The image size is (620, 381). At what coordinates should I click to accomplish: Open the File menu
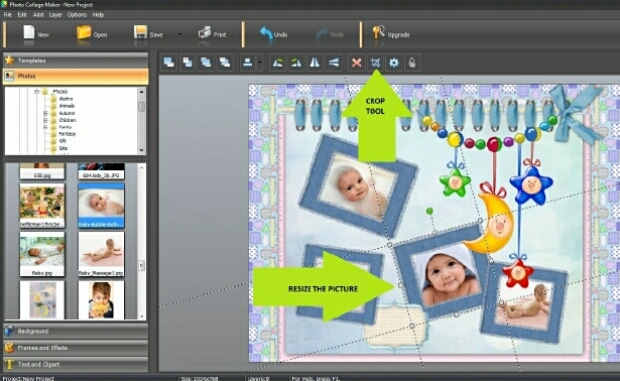pyautogui.click(x=8, y=15)
